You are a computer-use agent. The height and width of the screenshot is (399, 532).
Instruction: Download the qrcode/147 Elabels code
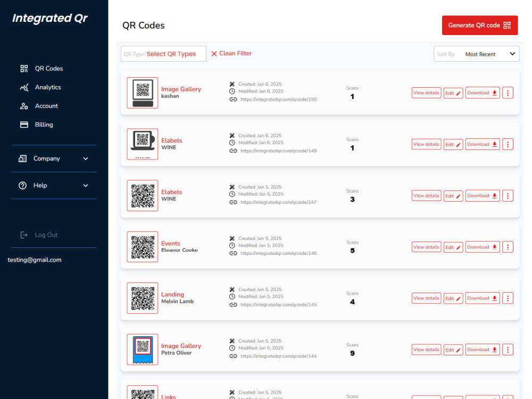tap(482, 196)
